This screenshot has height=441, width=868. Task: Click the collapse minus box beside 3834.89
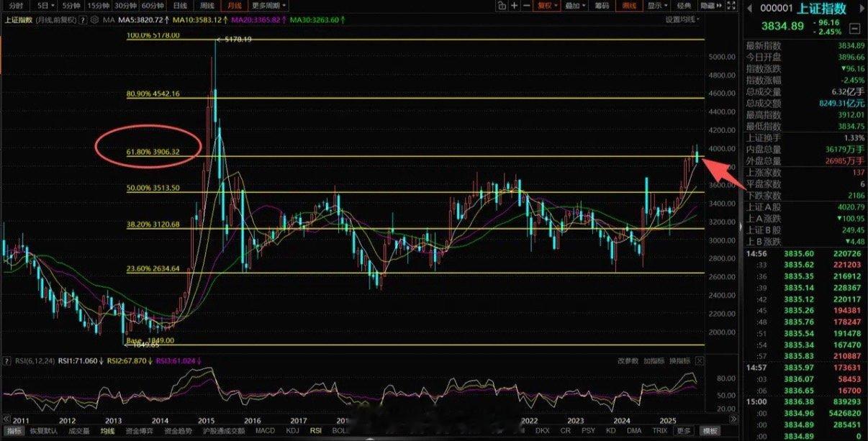(854, 29)
